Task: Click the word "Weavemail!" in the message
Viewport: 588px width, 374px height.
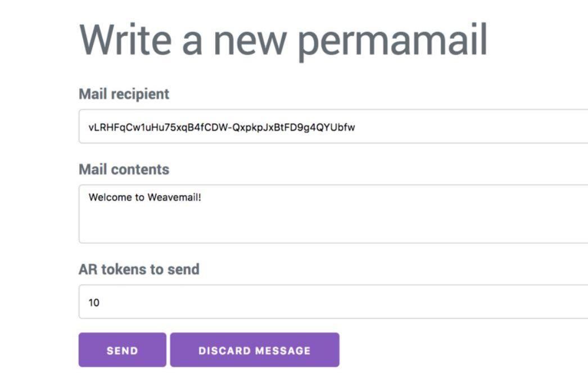Action: pyautogui.click(x=174, y=197)
